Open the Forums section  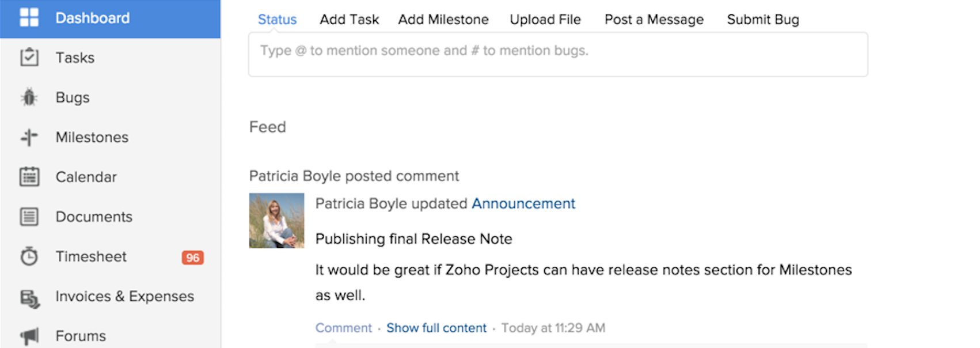click(80, 335)
